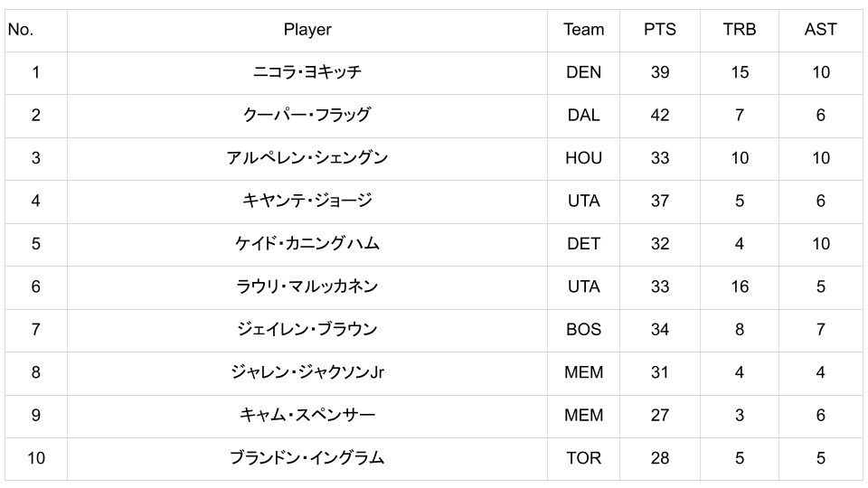Click the PTS column header
The width and height of the screenshot is (868, 488).
659,30
